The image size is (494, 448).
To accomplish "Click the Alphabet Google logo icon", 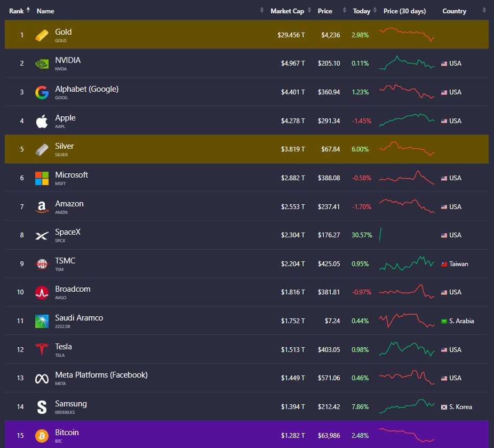I will point(42,92).
